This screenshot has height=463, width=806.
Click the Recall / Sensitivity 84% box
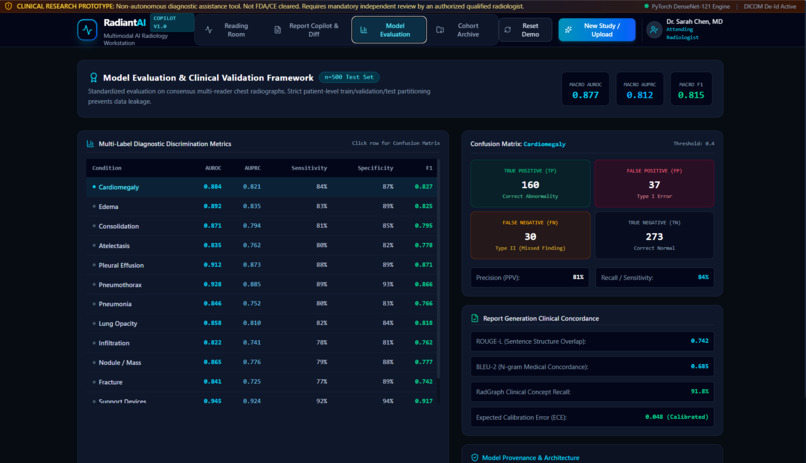pos(654,277)
